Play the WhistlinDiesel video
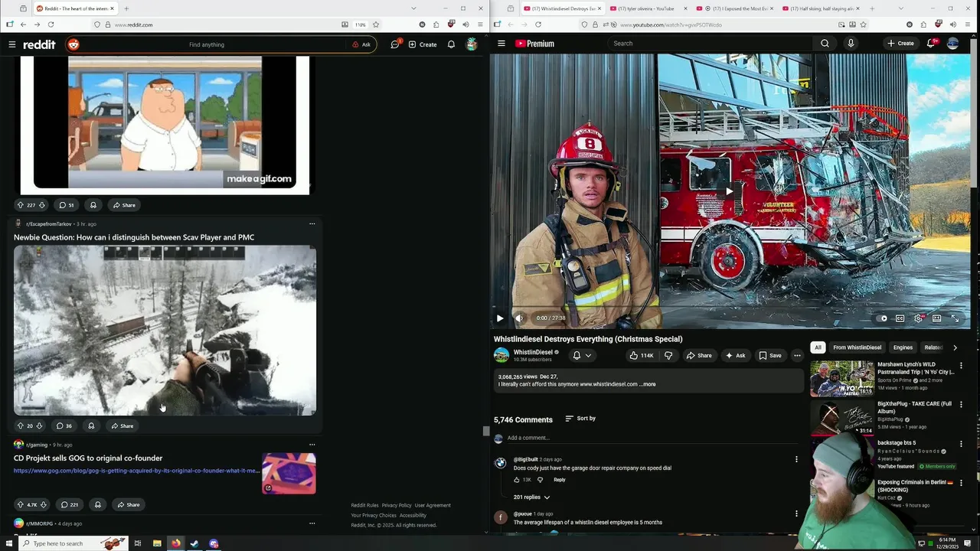The image size is (980, 551). [500, 318]
